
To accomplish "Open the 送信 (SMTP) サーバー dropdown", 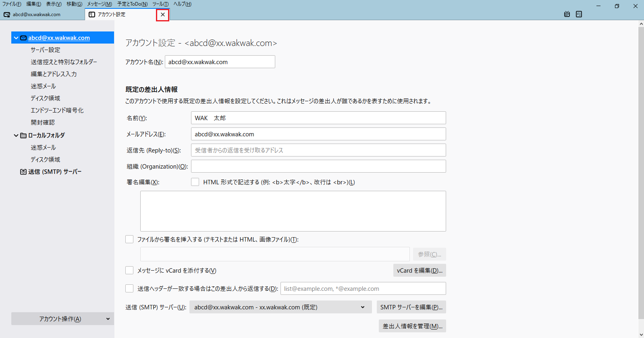I will pyautogui.click(x=280, y=307).
